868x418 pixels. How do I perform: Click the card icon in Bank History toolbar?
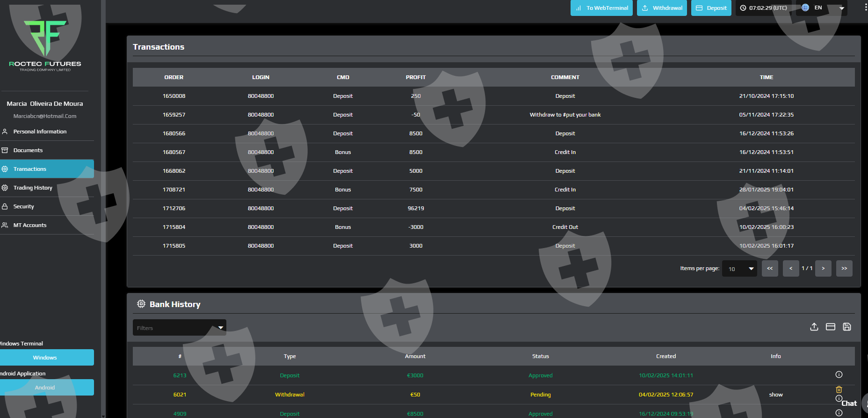click(x=830, y=327)
